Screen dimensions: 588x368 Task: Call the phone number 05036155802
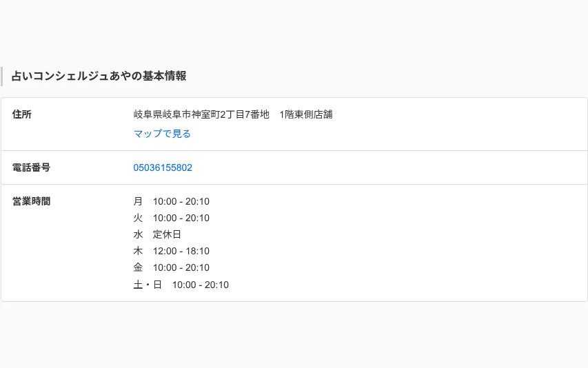(x=163, y=167)
